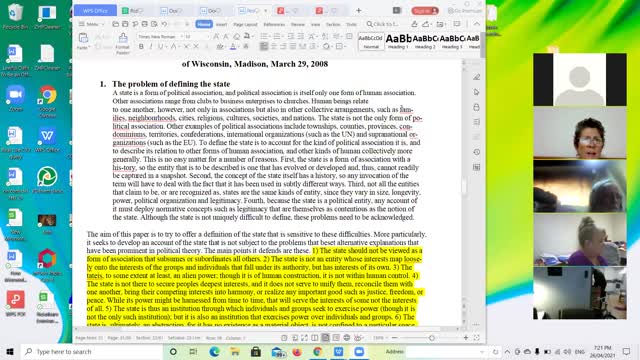Viewport: 640px width, 360px height.
Task: Open the Menu dropdown button
Action: pos(91,24)
